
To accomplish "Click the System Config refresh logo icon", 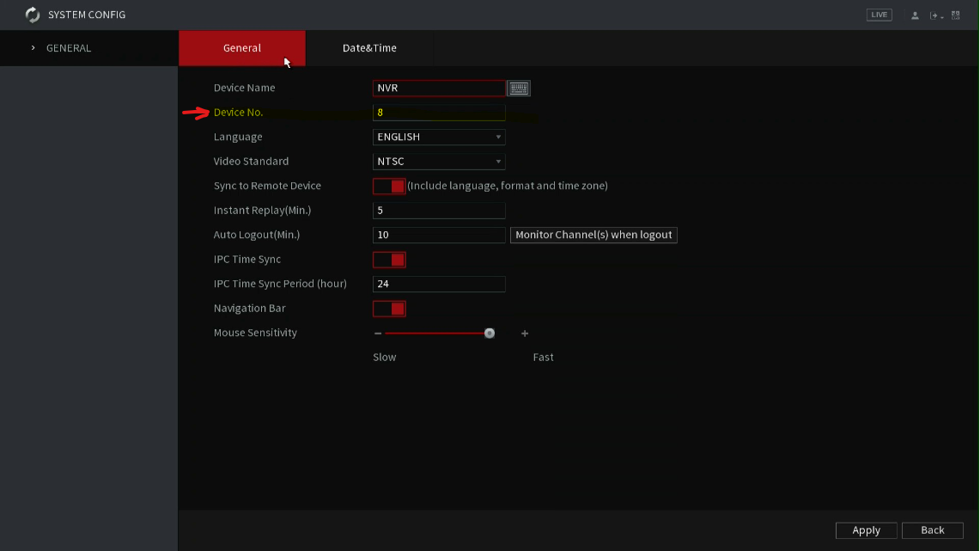I will 33,15.
